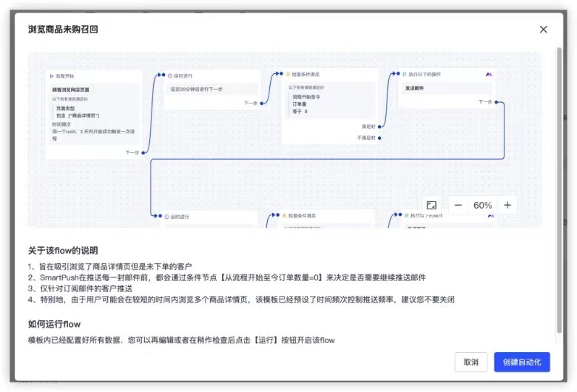Click the heading 关于该flow的说明
The height and width of the screenshot is (392, 577).
[63, 251]
